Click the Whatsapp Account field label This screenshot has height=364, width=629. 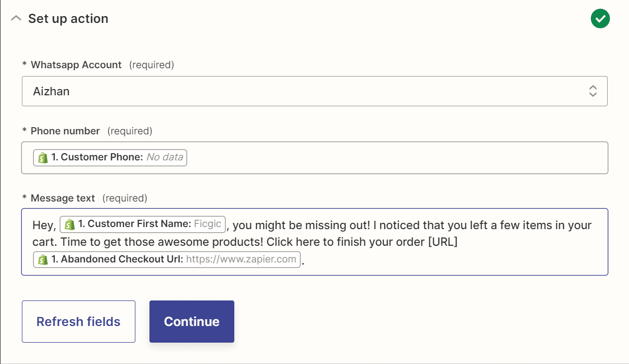[76, 65]
